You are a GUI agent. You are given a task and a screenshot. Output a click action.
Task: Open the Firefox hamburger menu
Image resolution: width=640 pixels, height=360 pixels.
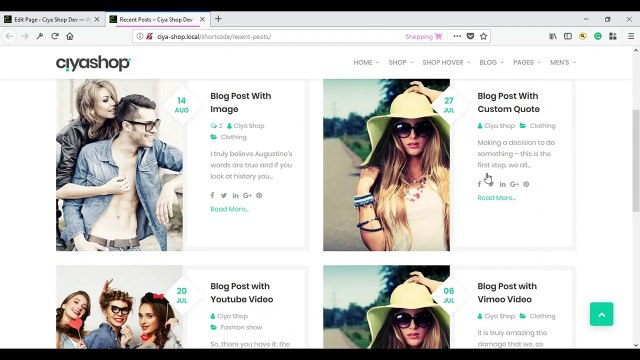631,36
